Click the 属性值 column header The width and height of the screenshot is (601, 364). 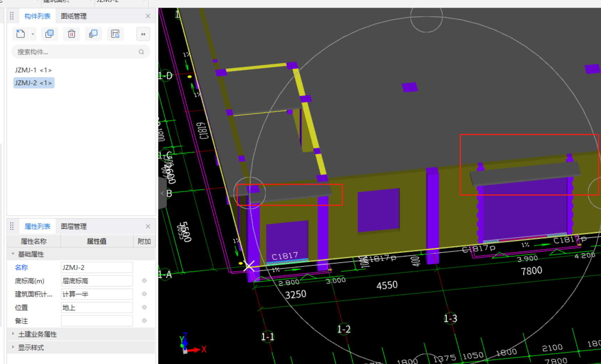(x=97, y=241)
